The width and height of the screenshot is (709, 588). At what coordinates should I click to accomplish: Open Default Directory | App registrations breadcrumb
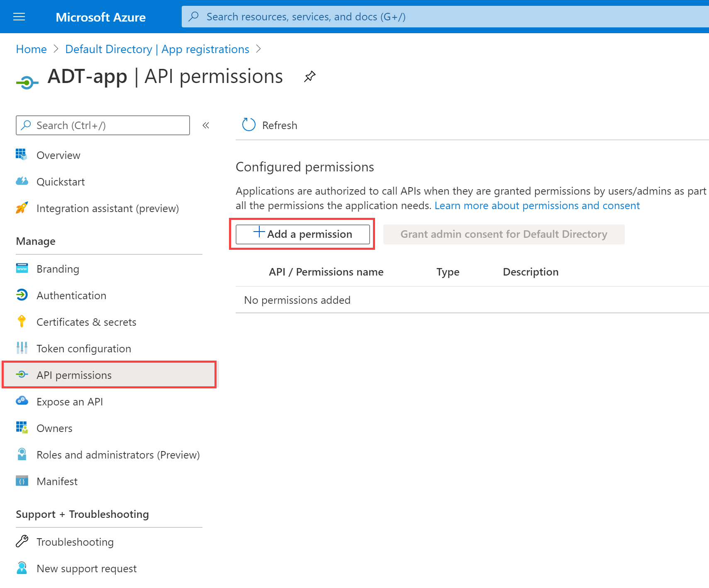pyautogui.click(x=157, y=49)
